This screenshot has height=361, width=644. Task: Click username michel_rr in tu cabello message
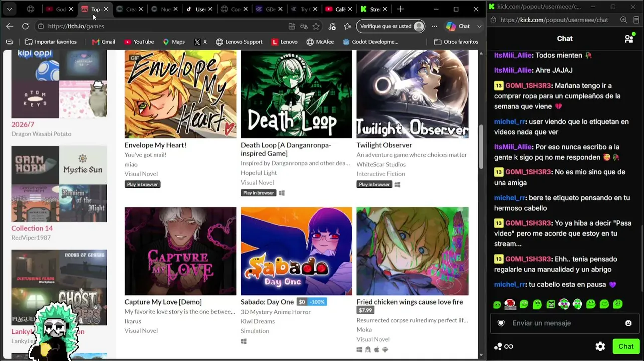click(509, 285)
